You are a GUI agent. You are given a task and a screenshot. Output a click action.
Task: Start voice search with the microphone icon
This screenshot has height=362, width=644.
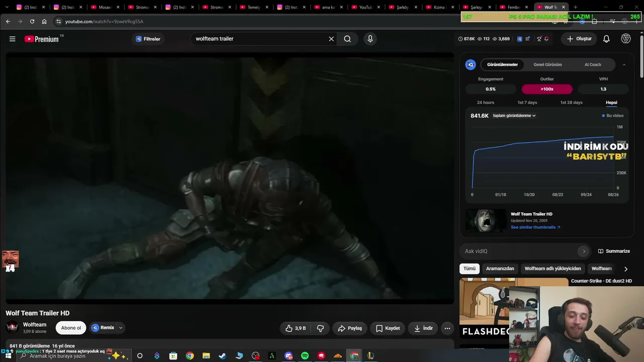coord(370,39)
